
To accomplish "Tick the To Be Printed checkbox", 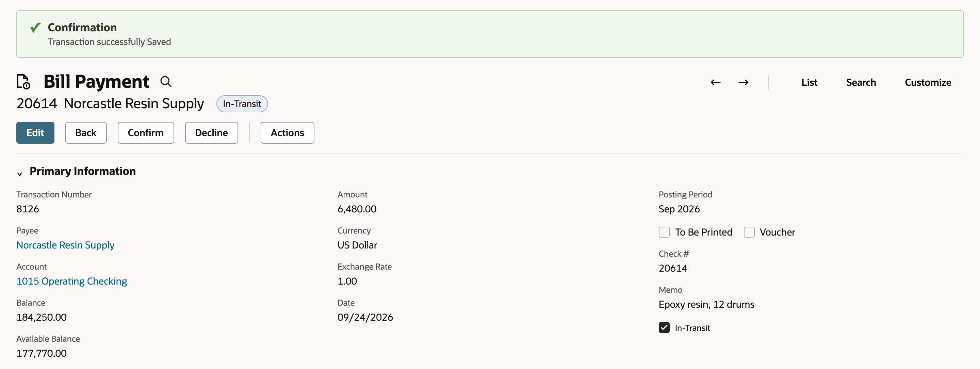I will [664, 232].
